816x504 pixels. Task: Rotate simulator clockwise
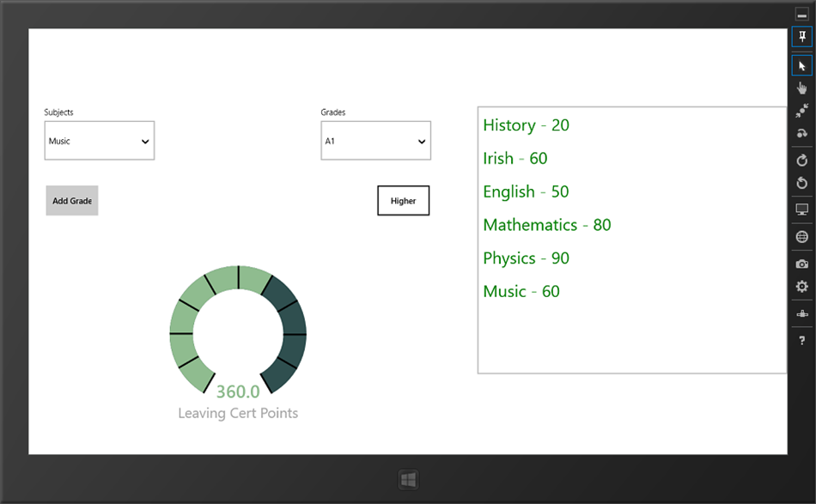coord(802,161)
